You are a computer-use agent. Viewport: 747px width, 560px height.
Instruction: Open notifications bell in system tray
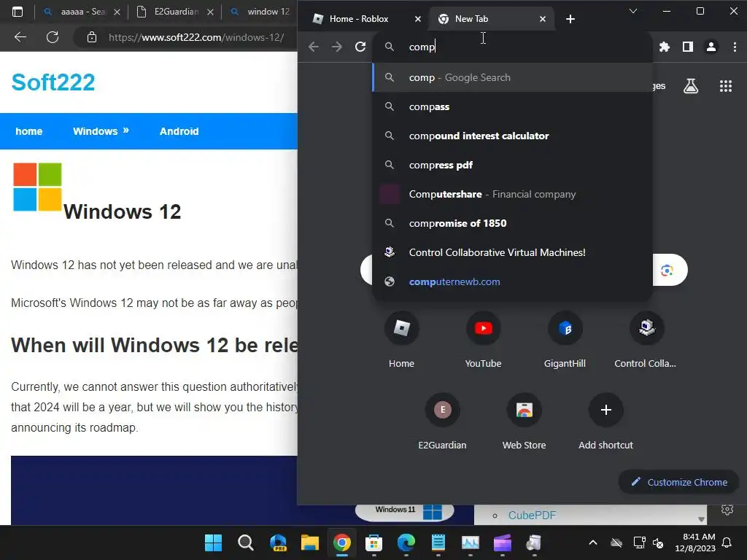pos(727,542)
